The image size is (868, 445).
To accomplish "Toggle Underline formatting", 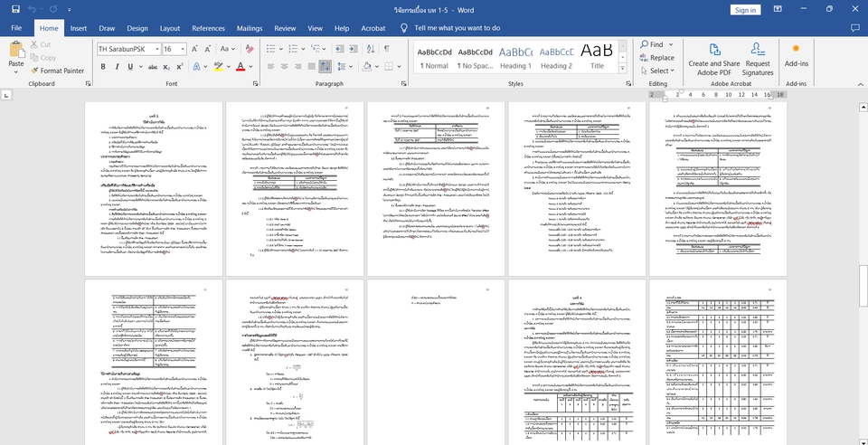I will click(x=130, y=66).
